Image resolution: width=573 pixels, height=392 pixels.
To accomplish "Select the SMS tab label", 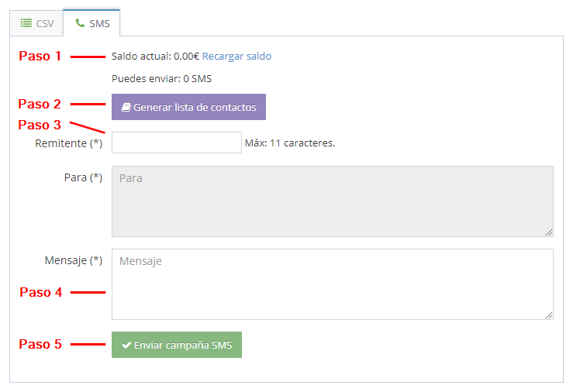I will click(x=99, y=23).
